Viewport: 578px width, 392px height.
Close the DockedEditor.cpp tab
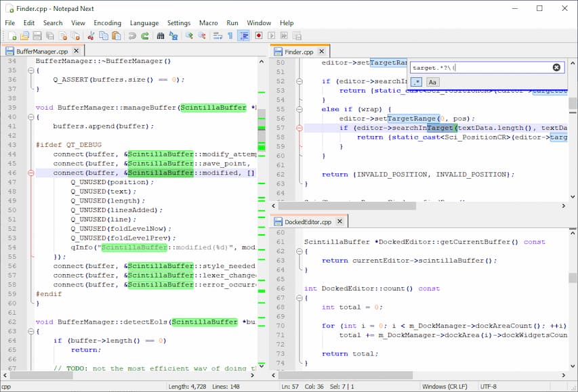coord(340,221)
